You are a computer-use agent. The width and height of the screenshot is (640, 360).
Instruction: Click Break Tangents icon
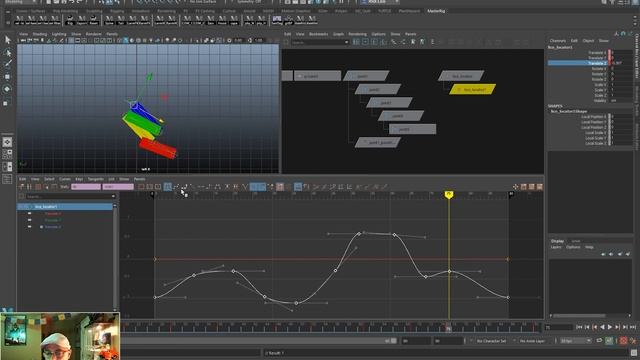point(244,187)
